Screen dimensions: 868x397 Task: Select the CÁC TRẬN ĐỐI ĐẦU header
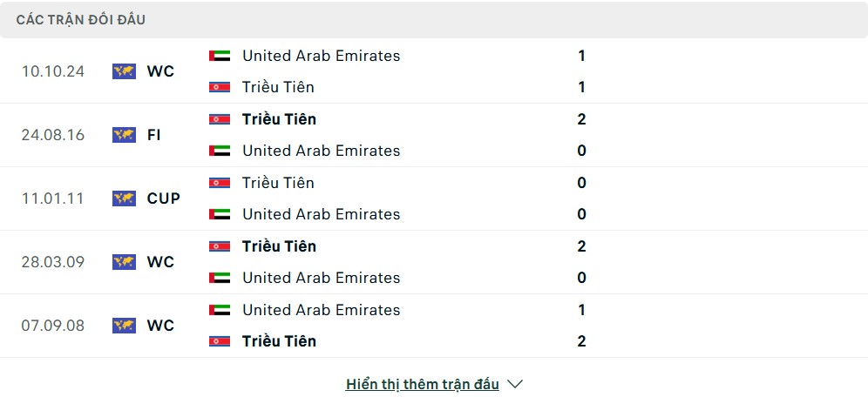coord(81,20)
